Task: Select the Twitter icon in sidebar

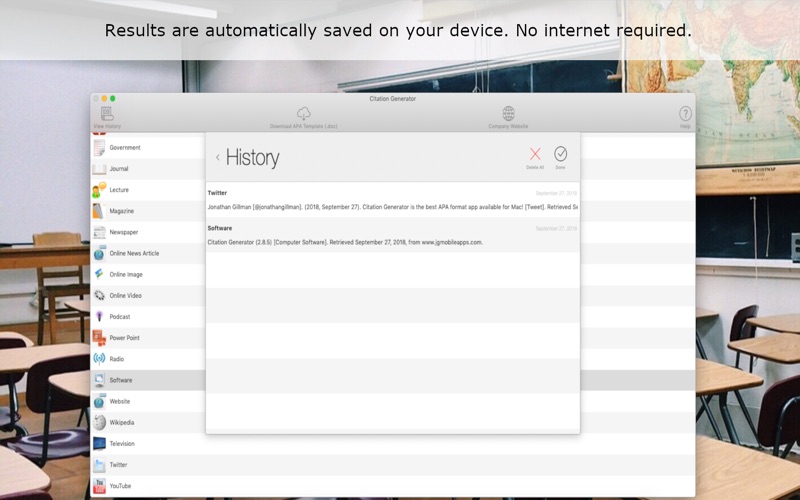Action: tap(99, 465)
